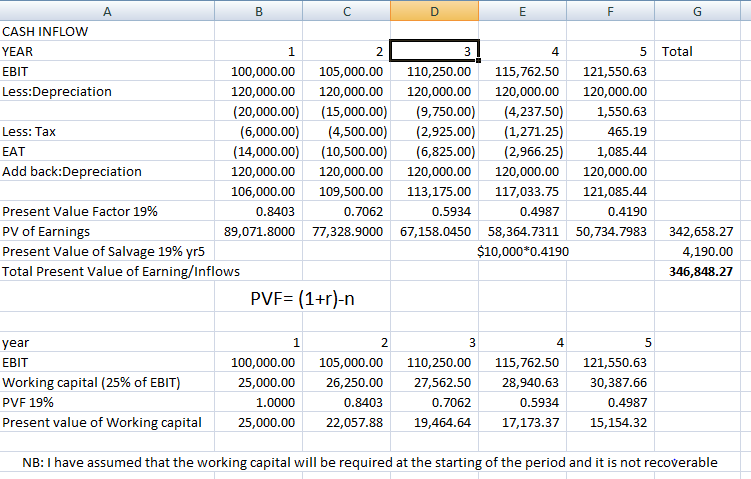Select the 342,658.27 PV of Earnings total
Viewport: 751px width, 479px height.
pos(699,231)
